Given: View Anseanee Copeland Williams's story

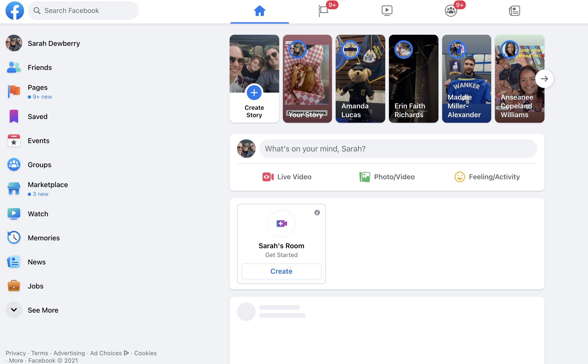Looking at the screenshot, I should pos(519,79).
